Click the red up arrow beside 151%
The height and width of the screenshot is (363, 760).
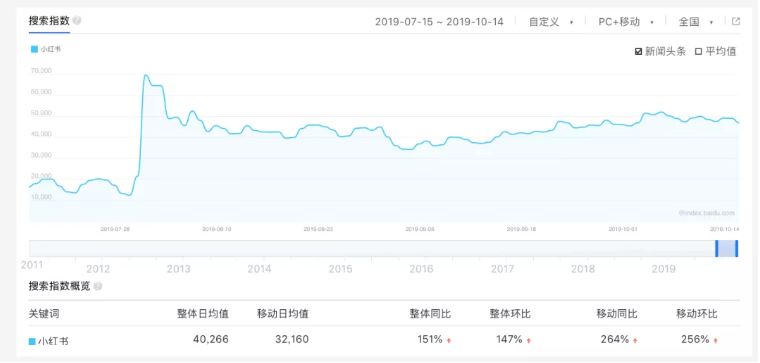449,341
